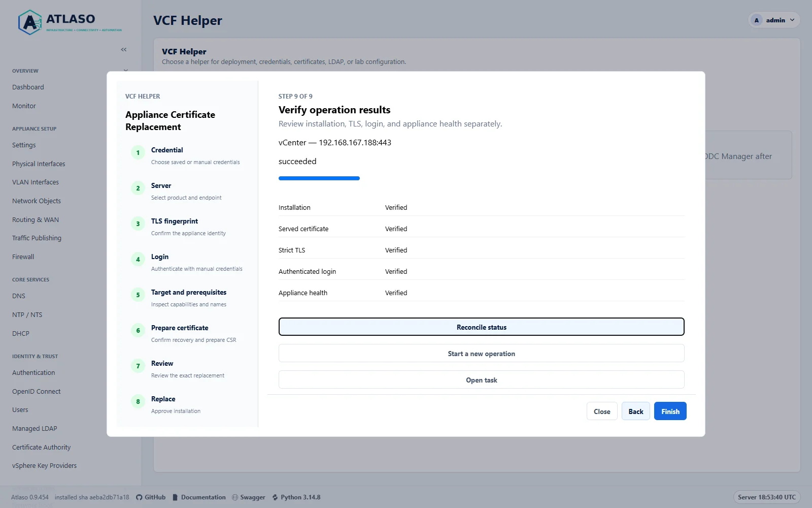Screen dimensions: 812x508
Task: Open Documentation in the footer
Action: 199,497
